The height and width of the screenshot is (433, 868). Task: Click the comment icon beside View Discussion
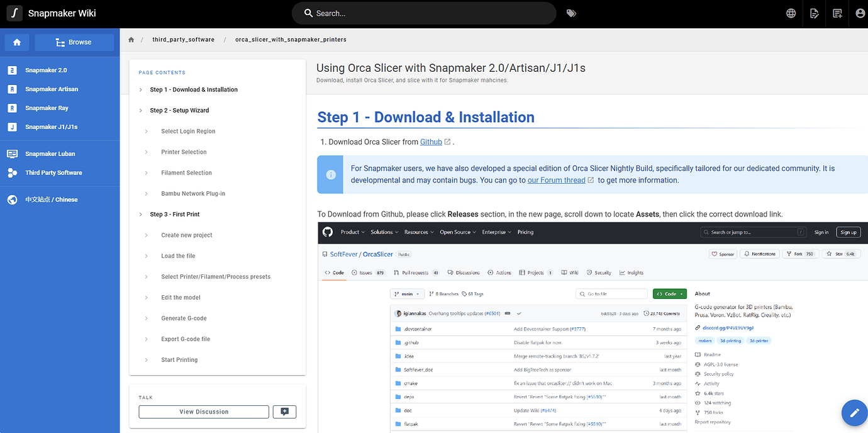284,412
